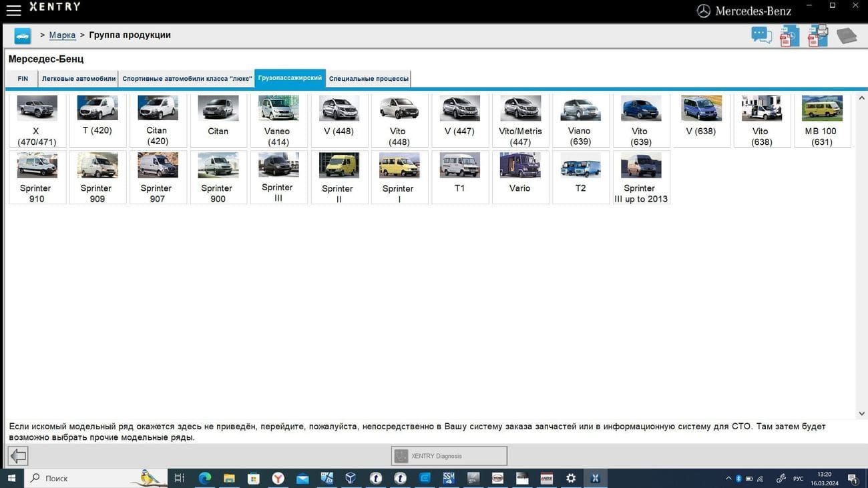This screenshot has width=868, height=488.
Task: Switch the РУС input language
Action: (798, 479)
